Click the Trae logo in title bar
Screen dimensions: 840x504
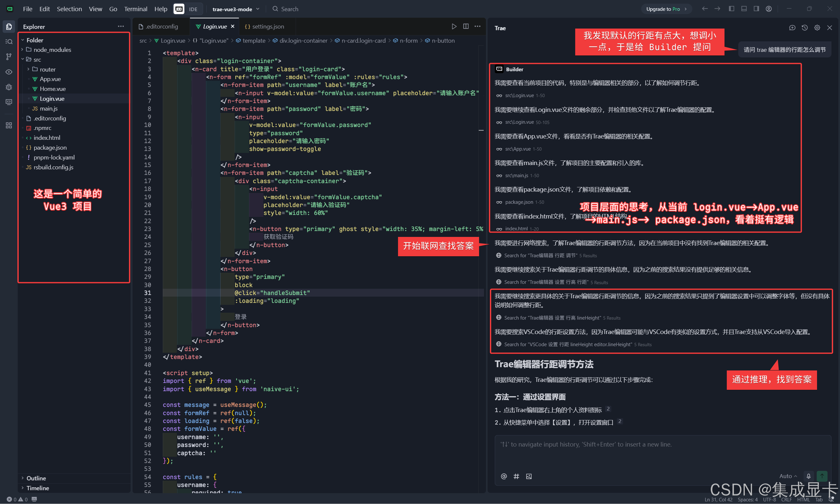point(10,9)
